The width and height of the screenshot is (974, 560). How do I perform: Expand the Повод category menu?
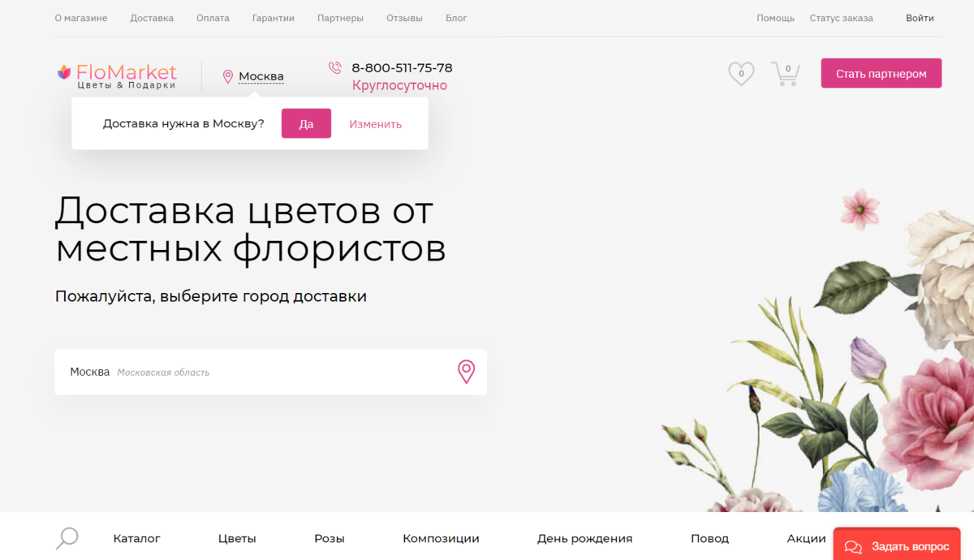click(710, 538)
